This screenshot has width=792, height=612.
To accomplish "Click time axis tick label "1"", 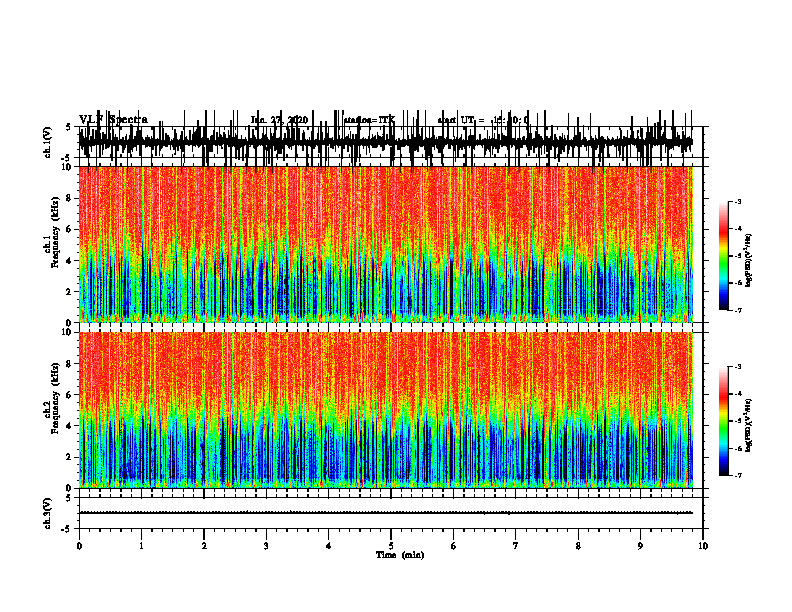I will click(x=141, y=546).
